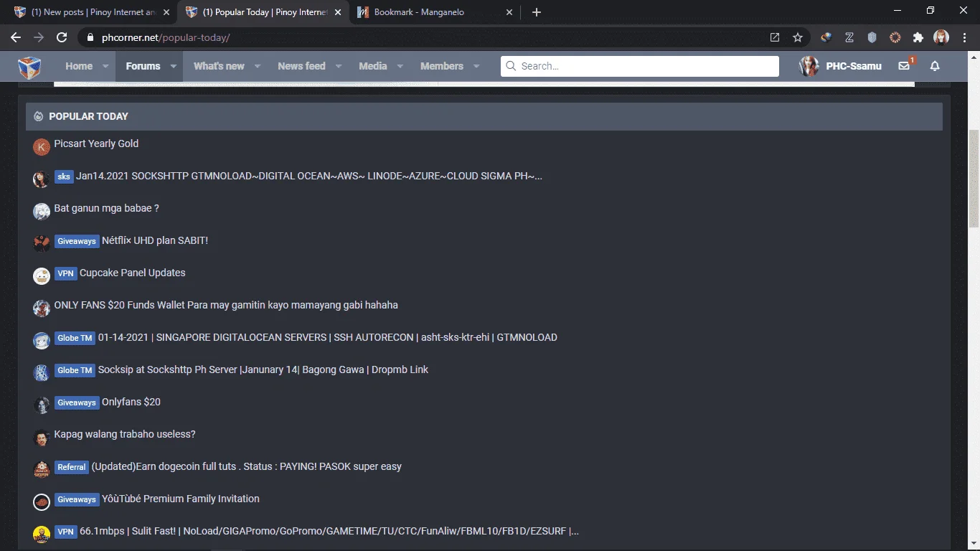Close the New posts browser tab
This screenshot has height=551, width=980.
(166, 12)
